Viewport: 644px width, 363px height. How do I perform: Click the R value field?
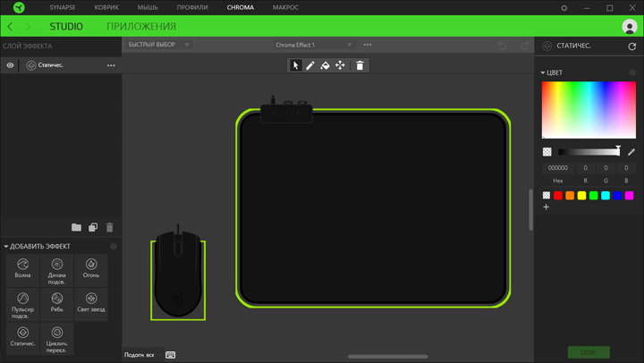point(585,168)
